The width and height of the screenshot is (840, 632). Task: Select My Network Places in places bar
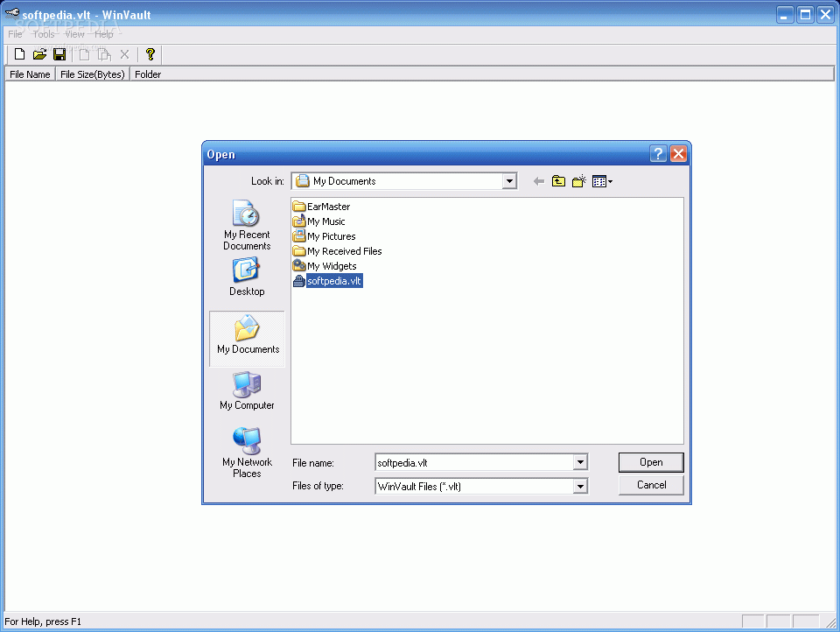[247, 453]
